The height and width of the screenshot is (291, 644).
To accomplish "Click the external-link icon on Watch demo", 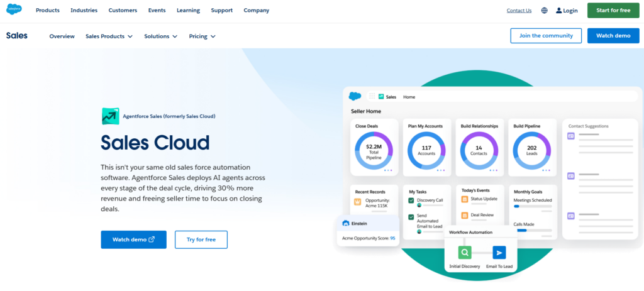I will (x=152, y=239).
